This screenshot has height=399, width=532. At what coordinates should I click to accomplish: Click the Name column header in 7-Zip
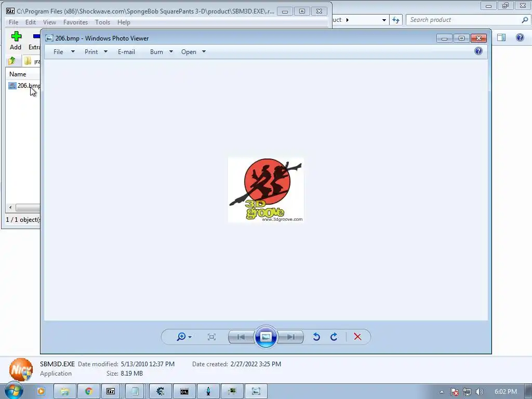coord(18,74)
